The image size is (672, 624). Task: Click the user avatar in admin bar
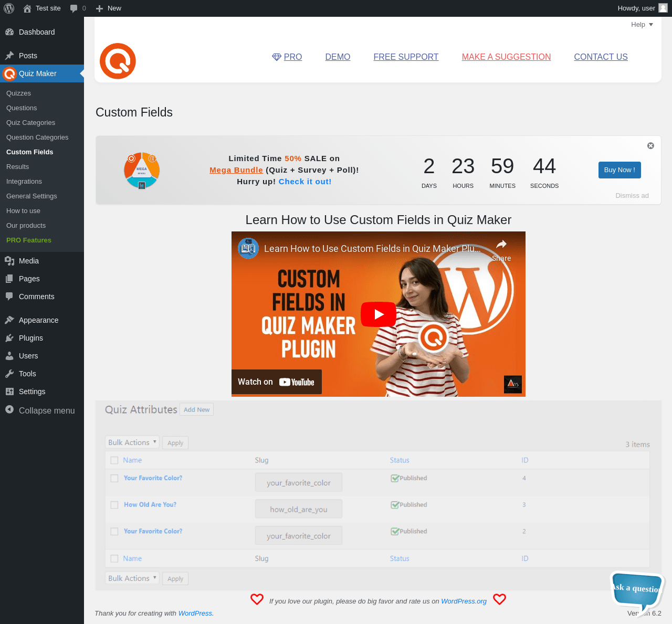tap(663, 8)
